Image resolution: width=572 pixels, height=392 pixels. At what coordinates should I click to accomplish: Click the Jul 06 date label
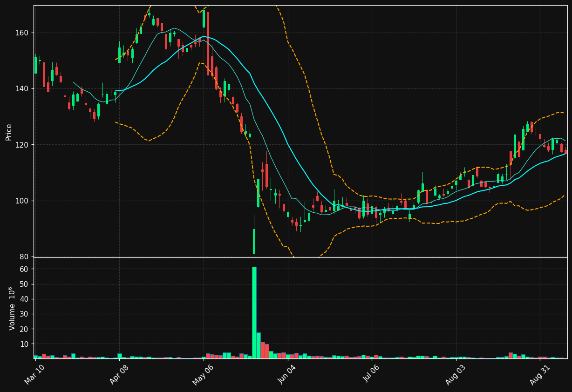click(x=371, y=374)
